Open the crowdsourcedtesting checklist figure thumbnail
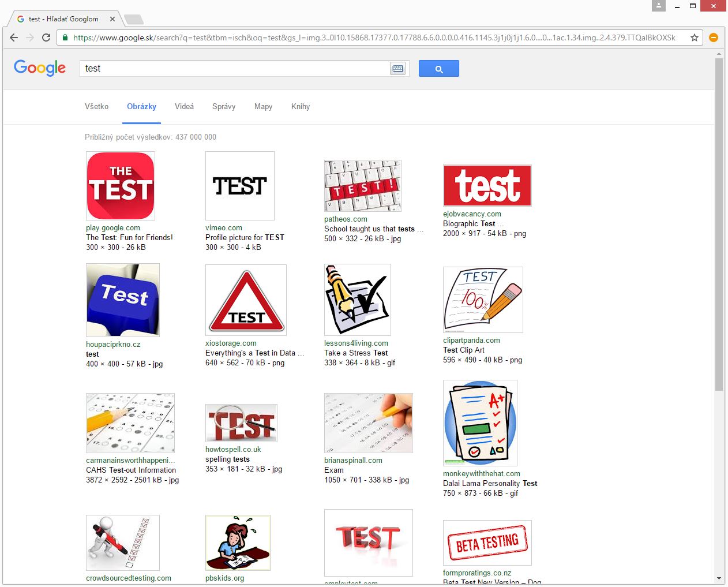This screenshot has height=587, width=728. point(123,543)
